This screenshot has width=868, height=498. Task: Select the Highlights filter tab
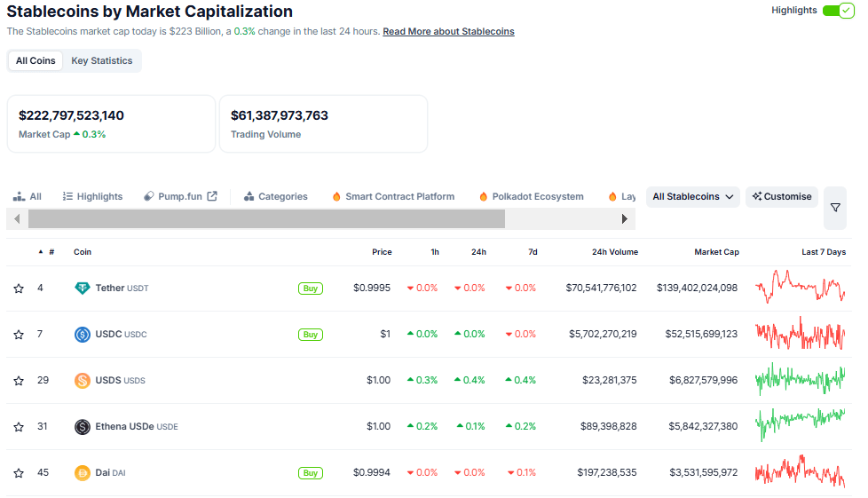coord(92,197)
